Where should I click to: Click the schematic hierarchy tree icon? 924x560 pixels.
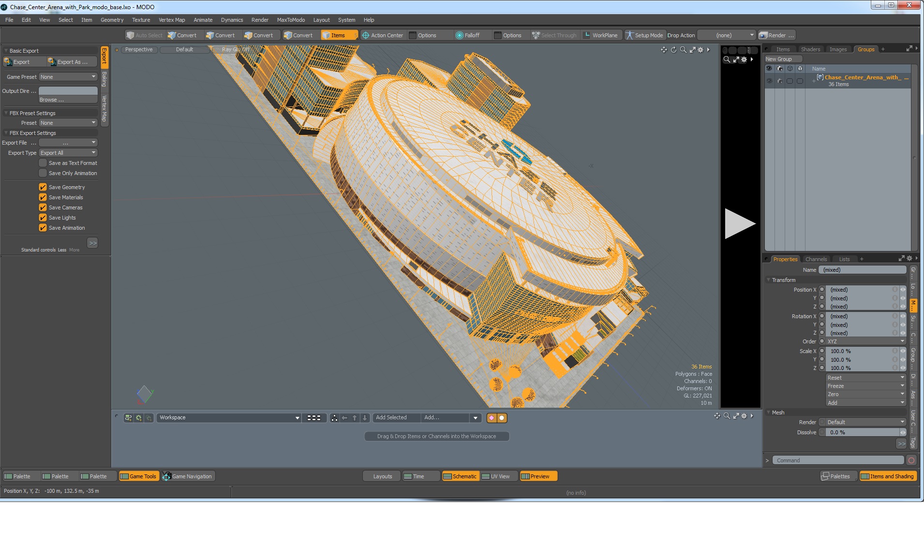[334, 418]
